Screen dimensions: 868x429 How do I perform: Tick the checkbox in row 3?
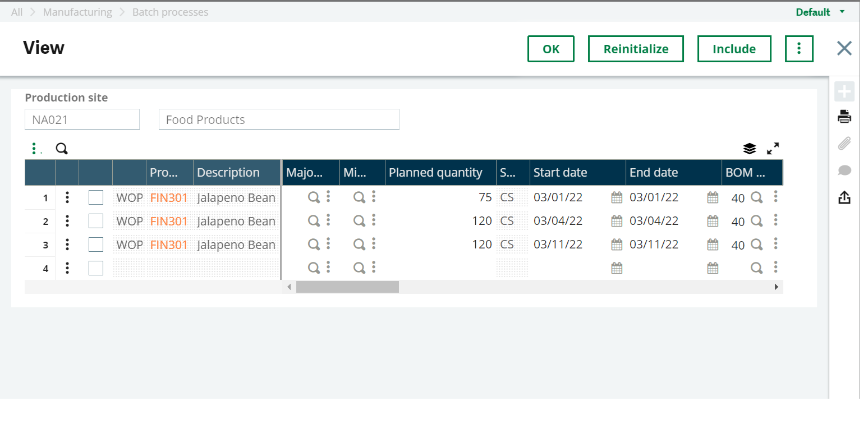click(96, 245)
